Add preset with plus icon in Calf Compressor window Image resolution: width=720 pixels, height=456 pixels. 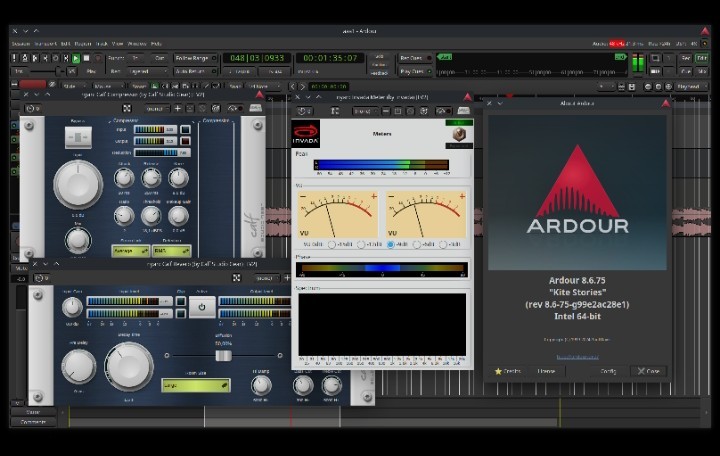click(178, 109)
